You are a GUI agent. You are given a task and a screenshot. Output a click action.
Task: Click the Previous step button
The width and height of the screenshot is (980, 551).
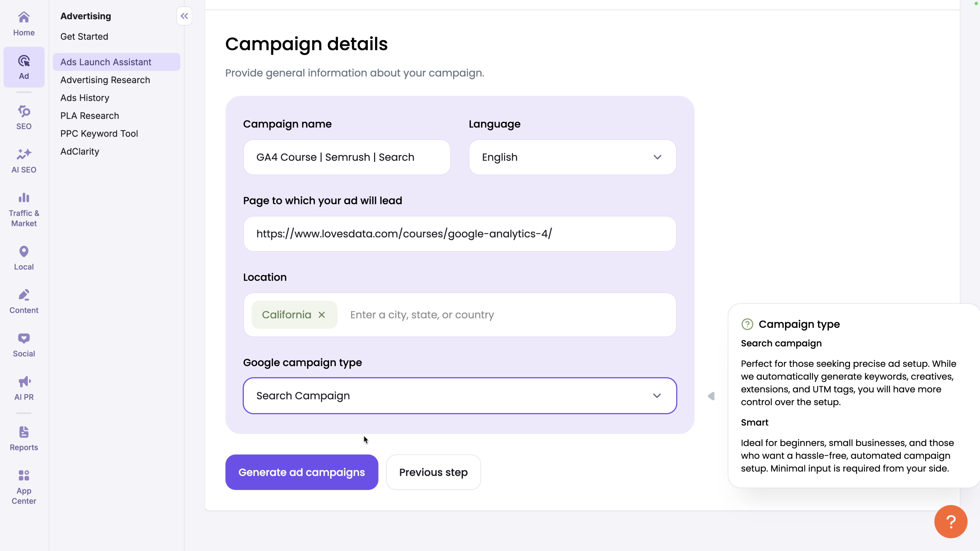tap(433, 472)
